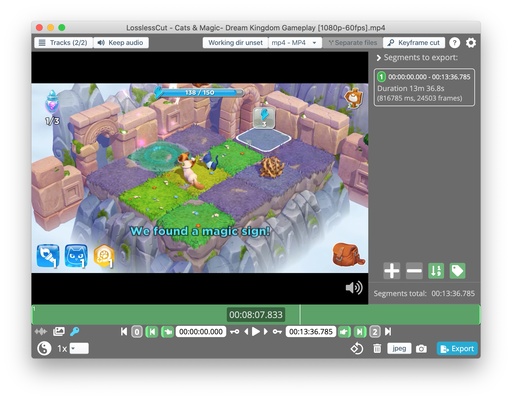Viewport: 512px width, 400px height.
Task: Click the rotation preview icon
Action: 357,349
